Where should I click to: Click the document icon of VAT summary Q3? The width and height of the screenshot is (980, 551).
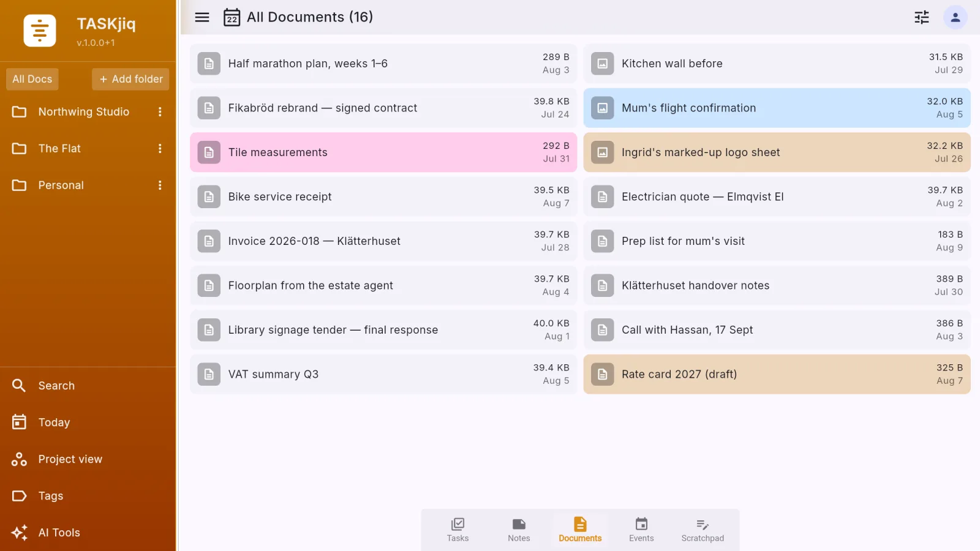pyautogui.click(x=209, y=374)
